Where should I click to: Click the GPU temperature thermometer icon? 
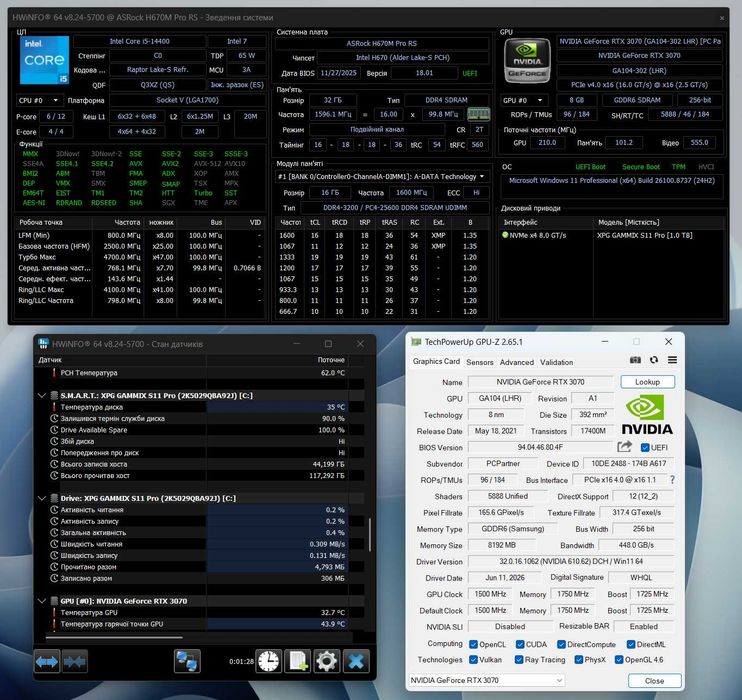54,612
